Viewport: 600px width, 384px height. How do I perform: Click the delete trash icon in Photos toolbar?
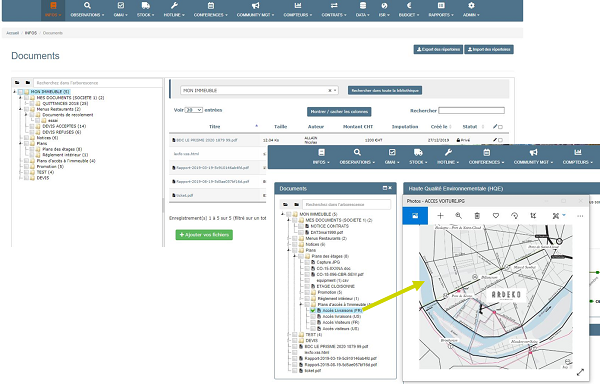point(477,216)
